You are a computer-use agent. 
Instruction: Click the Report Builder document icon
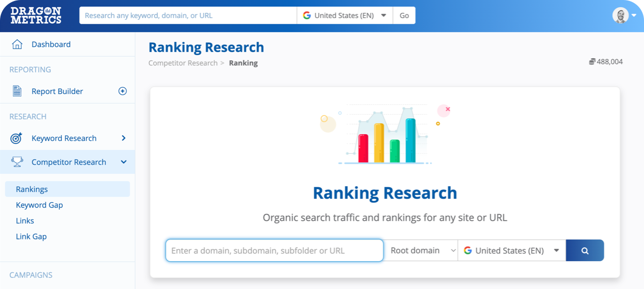point(17,91)
